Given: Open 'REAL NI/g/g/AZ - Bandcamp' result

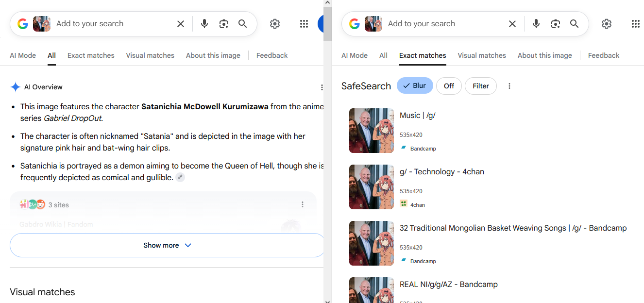Looking at the screenshot, I should [x=449, y=285].
